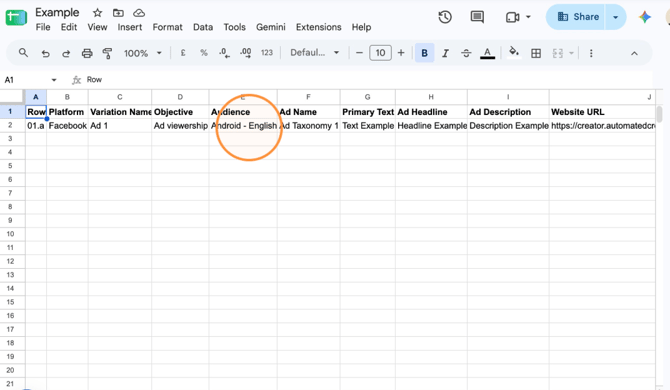
Task: Open the zoom level dropdown
Action: pos(143,53)
